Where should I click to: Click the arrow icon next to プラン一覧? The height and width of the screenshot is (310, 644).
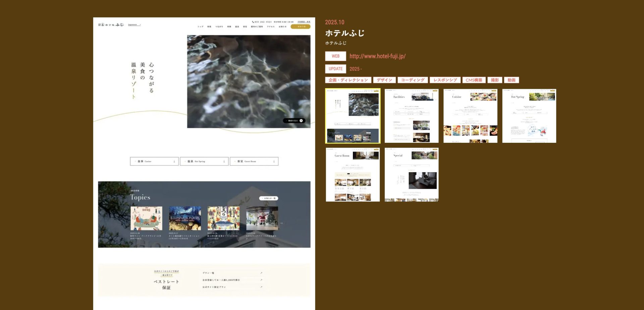pos(261,273)
